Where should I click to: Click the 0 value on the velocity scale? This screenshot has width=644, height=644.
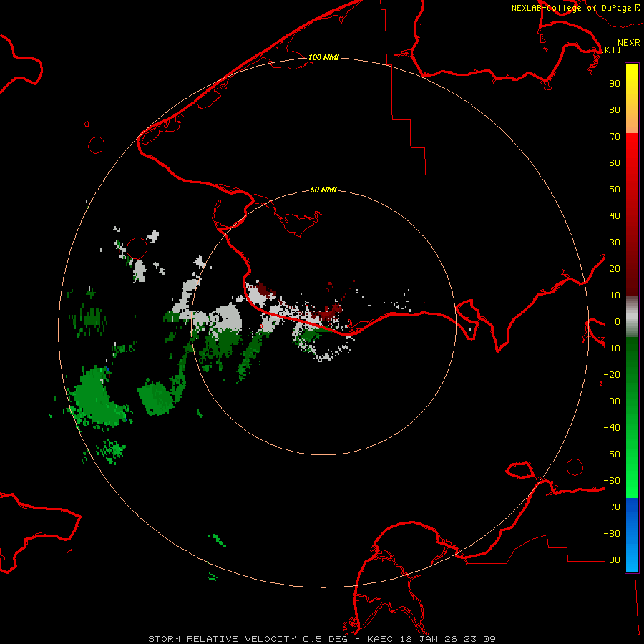617,321
